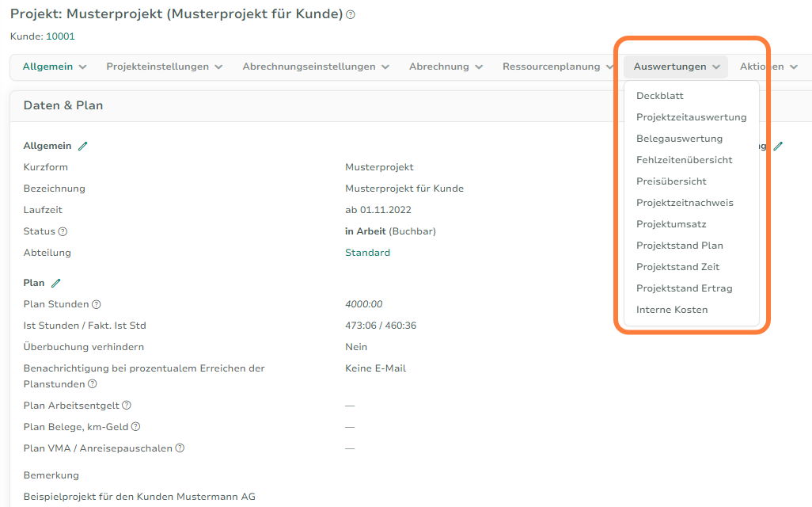Edit the Allgemein section with pencil icon
812x507 pixels.
click(83, 146)
